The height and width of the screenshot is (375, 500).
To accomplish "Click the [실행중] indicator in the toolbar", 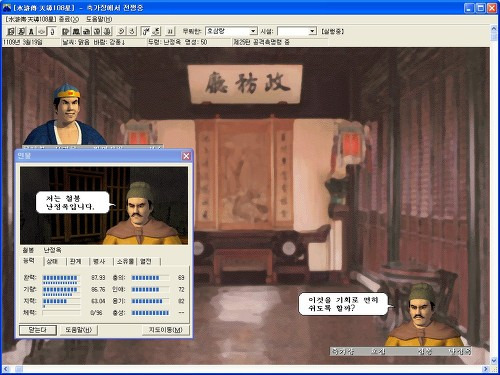I will click(x=332, y=31).
